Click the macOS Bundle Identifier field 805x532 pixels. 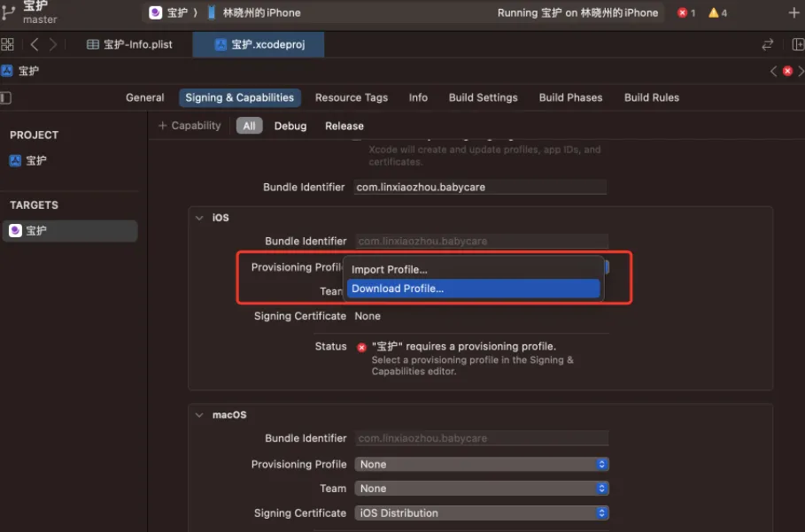click(x=482, y=438)
